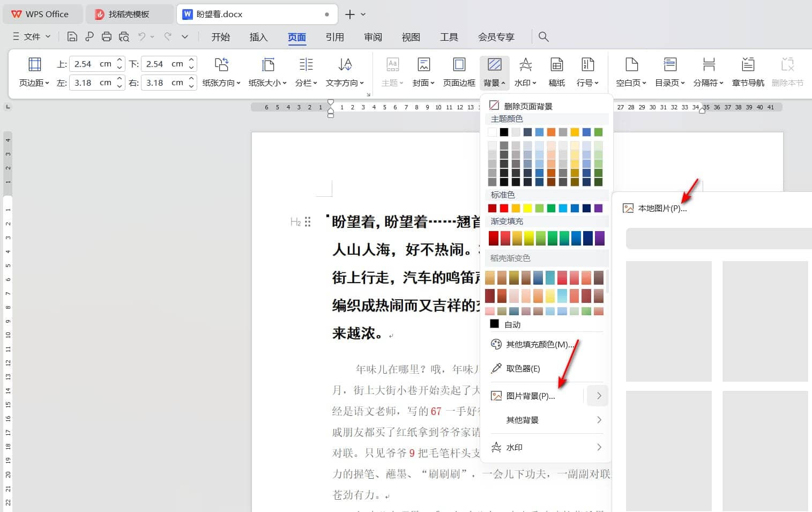Viewport: 812px width, 512px height.
Task: Click the 空白页 blank page tool
Action: (630, 72)
